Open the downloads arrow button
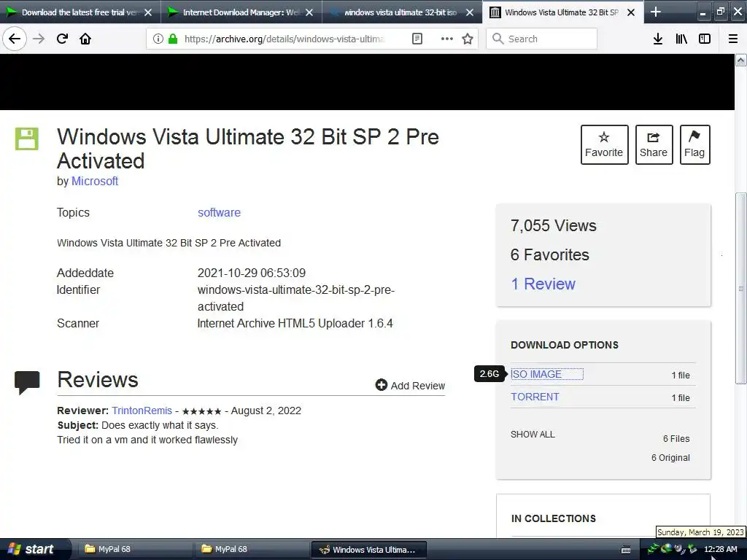This screenshot has width=747, height=560. tap(657, 39)
